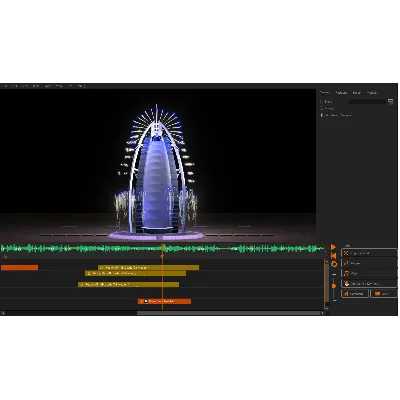Select the second yellow clip on the timeline

tap(135, 273)
